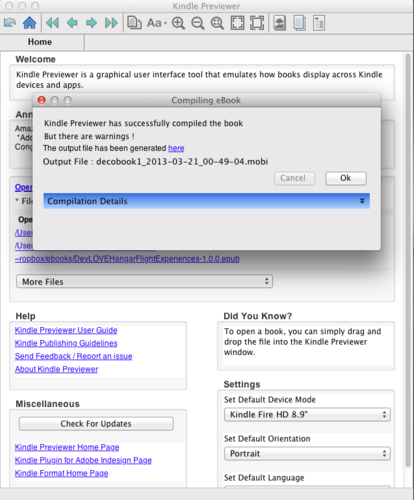This screenshot has width=414, height=500.
Task: Click the 'But there are warnings !' text
Action: tap(89, 136)
